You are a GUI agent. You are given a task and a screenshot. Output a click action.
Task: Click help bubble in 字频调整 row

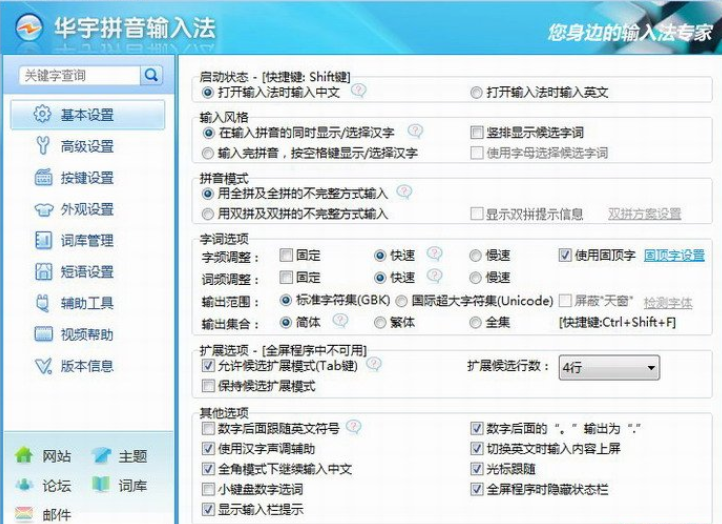tap(434, 253)
